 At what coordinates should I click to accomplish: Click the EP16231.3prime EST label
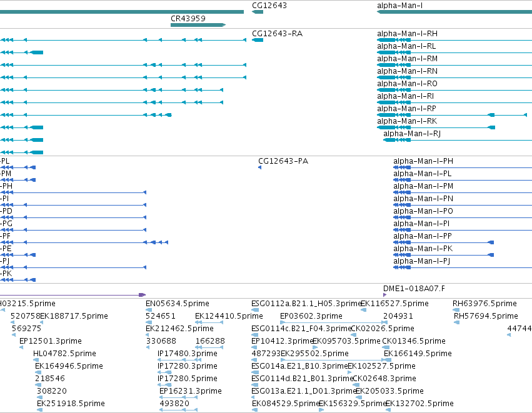click(x=190, y=391)
